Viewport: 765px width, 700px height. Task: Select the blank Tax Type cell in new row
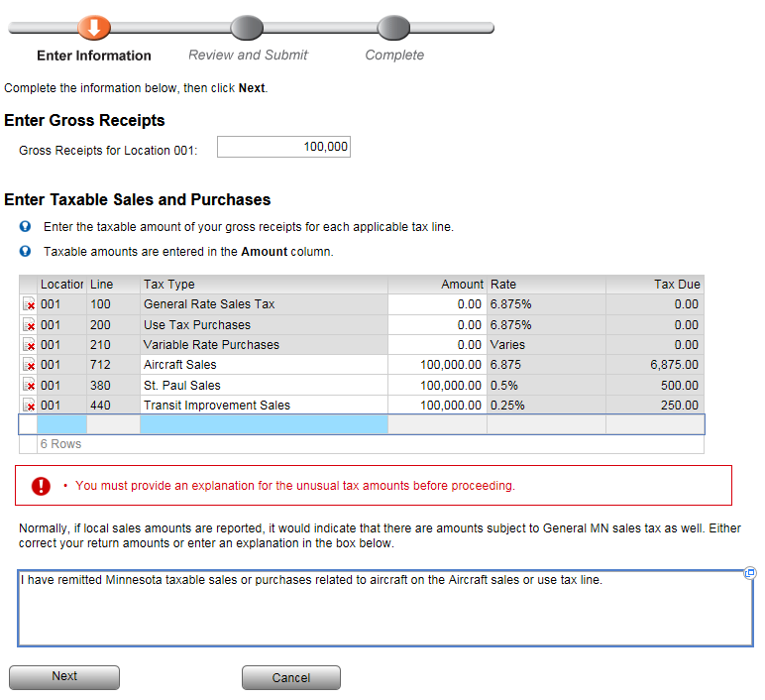(263, 425)
